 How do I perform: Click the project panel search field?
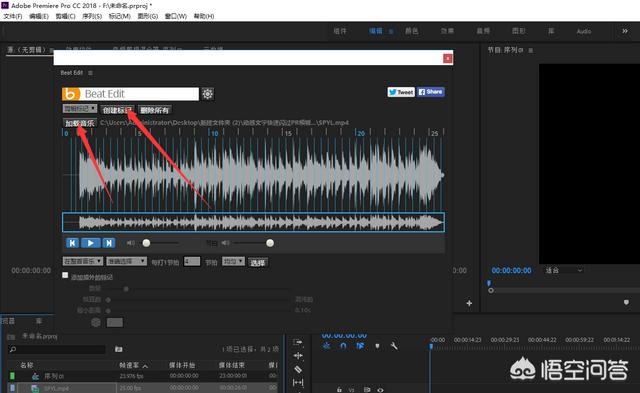[57, 349]
